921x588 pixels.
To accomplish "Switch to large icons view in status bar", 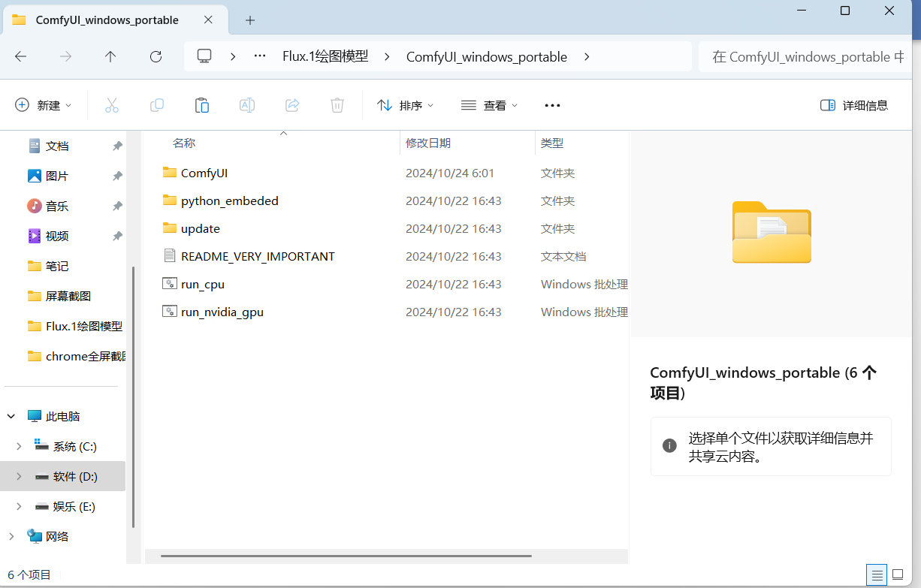I will tap(898, 575).
